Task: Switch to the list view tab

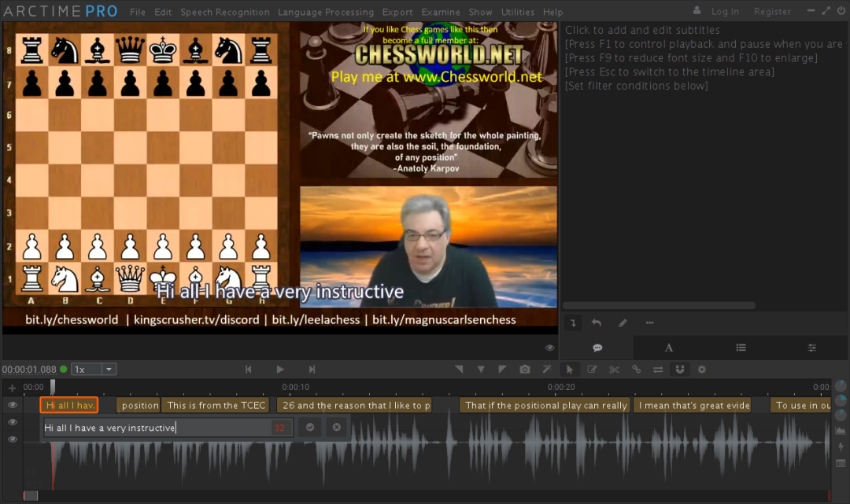Action: (x=741, y=348)
